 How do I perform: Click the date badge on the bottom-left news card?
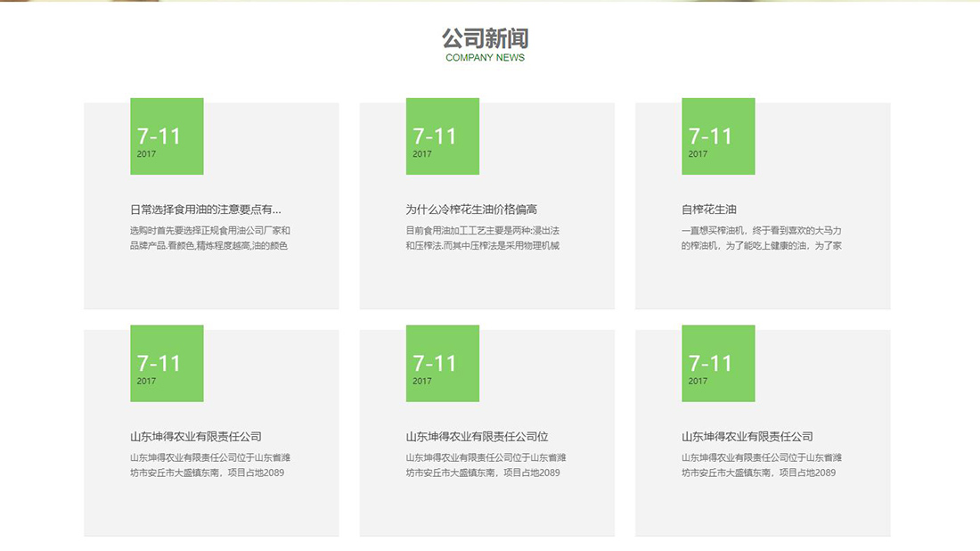(x=167, y=363)
